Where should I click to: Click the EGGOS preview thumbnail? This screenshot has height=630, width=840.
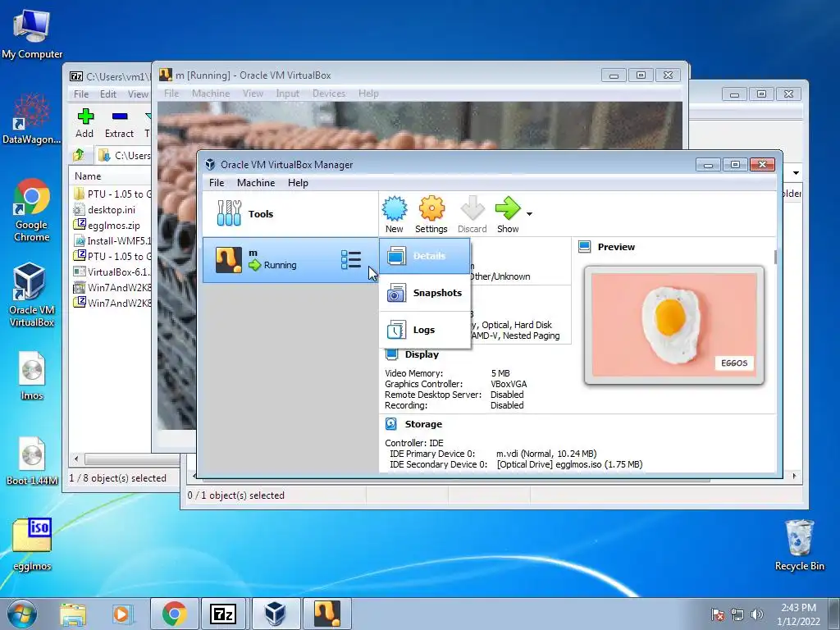674,325
